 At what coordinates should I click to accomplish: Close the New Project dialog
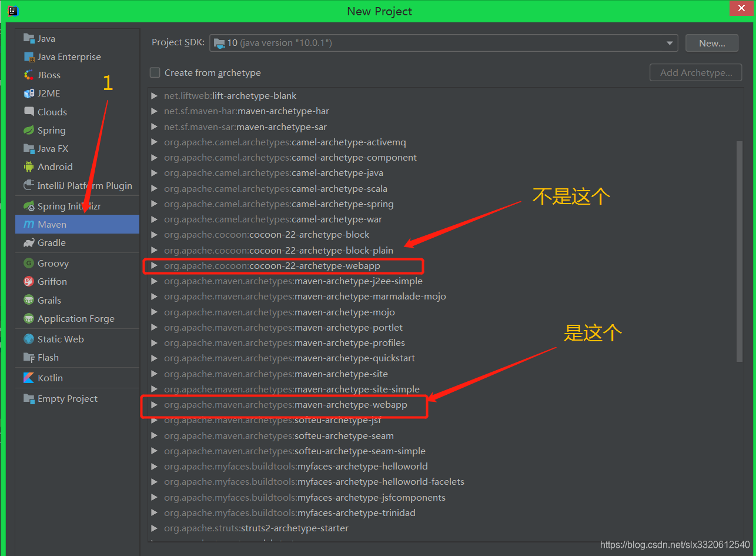pos(740,8)
